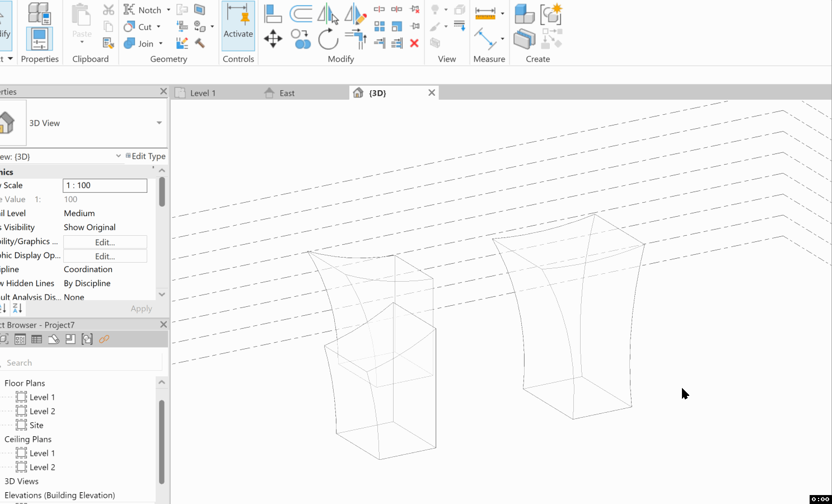Image resolution: width=832 pixels, height=504 pixels.
Task: Select the Rotate tool
Action: (x=329, y=39)
